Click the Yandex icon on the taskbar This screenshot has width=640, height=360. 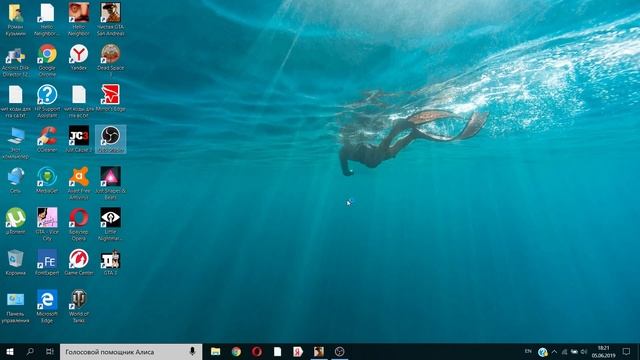[298, 351]
